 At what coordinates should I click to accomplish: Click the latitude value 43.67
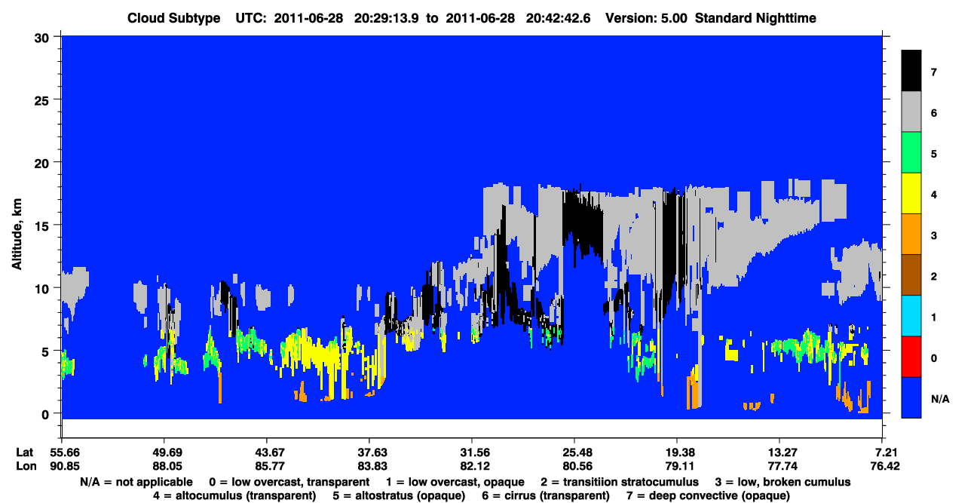tap(267, 452)
